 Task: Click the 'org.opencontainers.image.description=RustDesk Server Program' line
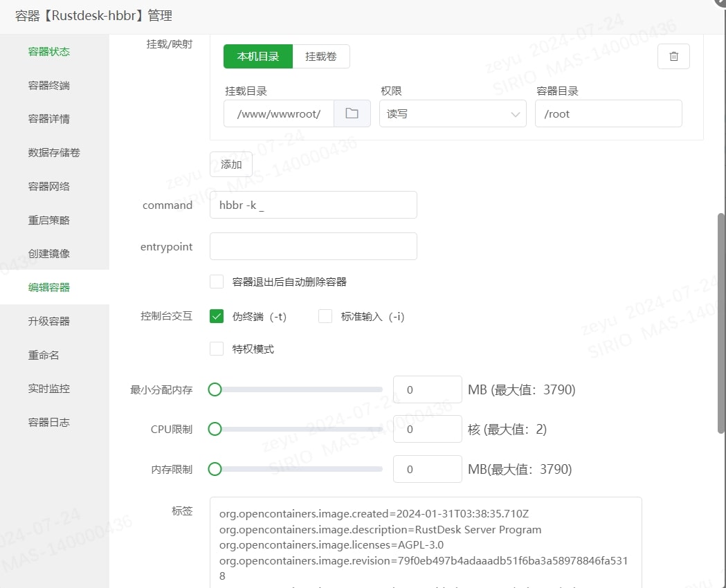(380, 529)
